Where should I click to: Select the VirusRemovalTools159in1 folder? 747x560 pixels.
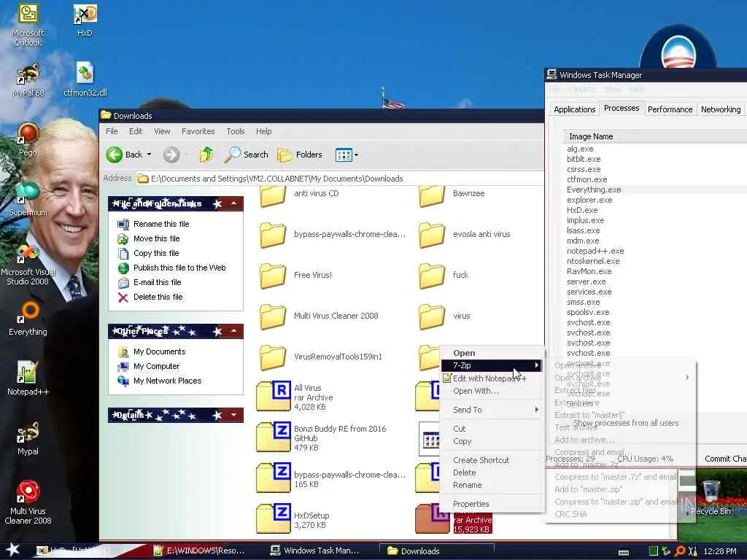tap(321, 357)
